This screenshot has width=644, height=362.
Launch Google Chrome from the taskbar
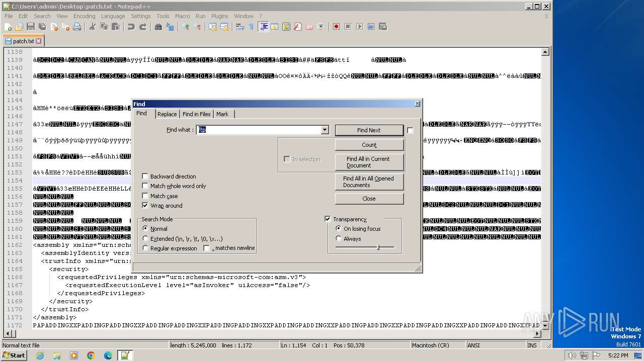pyautogui.click(x=91, y=355)
